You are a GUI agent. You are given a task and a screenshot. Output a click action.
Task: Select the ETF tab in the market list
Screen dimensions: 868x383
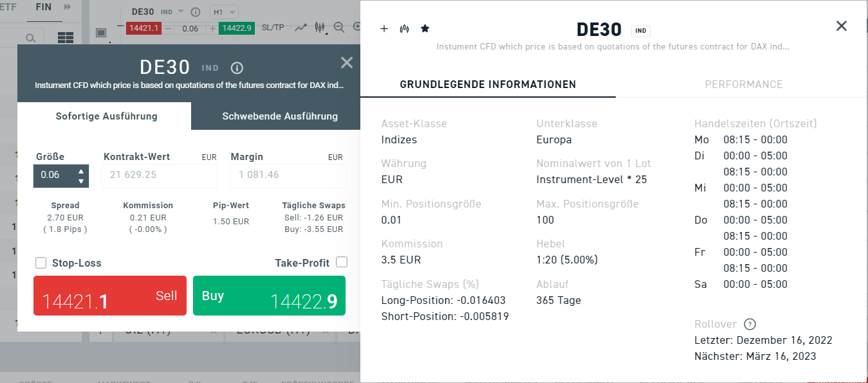[x=9, y=7]
